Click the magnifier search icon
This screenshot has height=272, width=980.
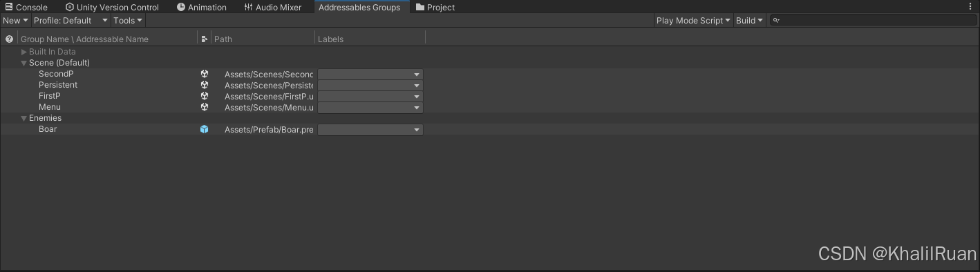tap(776, 21)
